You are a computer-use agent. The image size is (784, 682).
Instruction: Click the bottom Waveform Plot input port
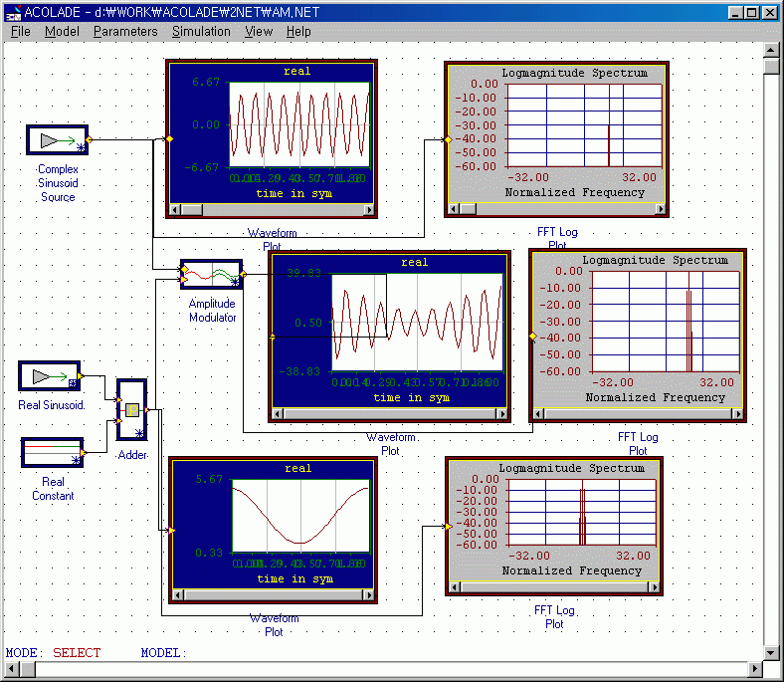click(172, 530)
